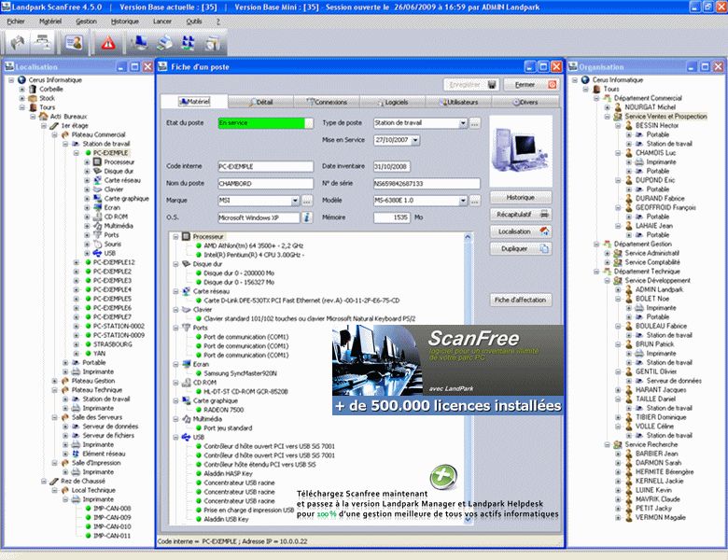
Task: Switch to the Logiciels tab
Action: click(393, 102)
